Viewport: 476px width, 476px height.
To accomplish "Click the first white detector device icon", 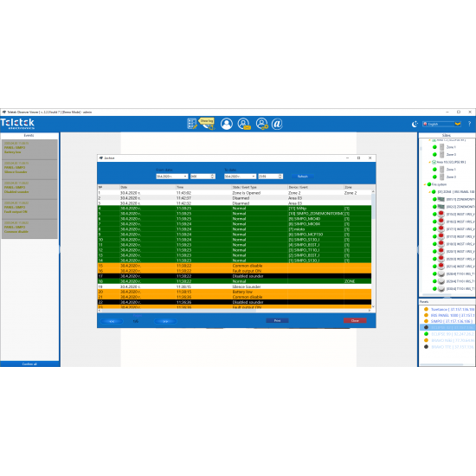I will [x=441, y=273].
